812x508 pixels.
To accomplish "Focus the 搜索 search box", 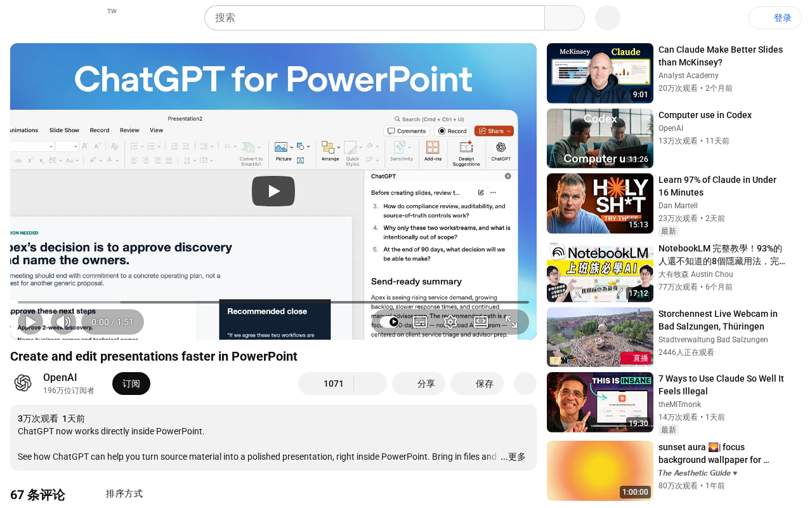I will pos(374,18).
